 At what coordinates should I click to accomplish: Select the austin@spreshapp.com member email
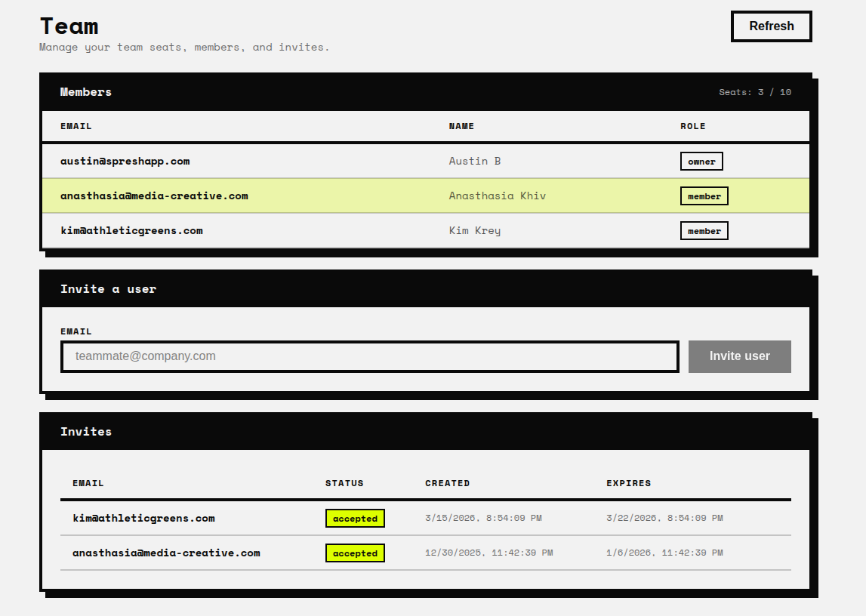pos(125,162)
